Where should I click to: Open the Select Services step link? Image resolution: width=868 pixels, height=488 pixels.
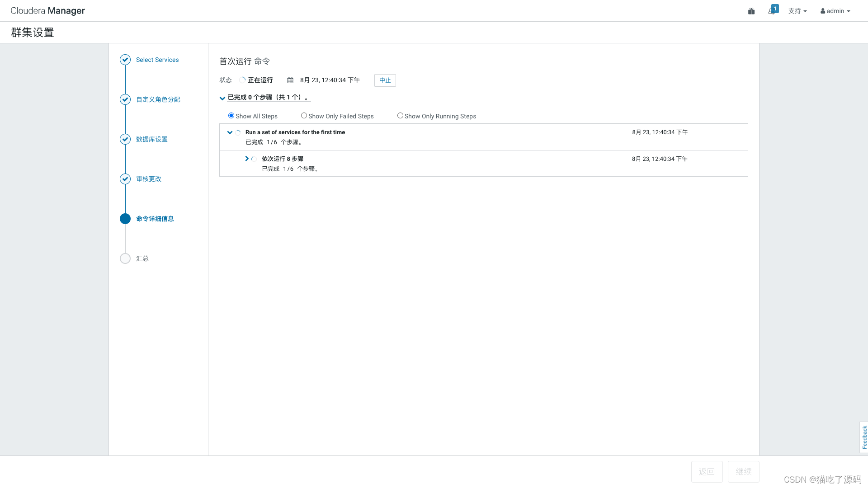157,60
